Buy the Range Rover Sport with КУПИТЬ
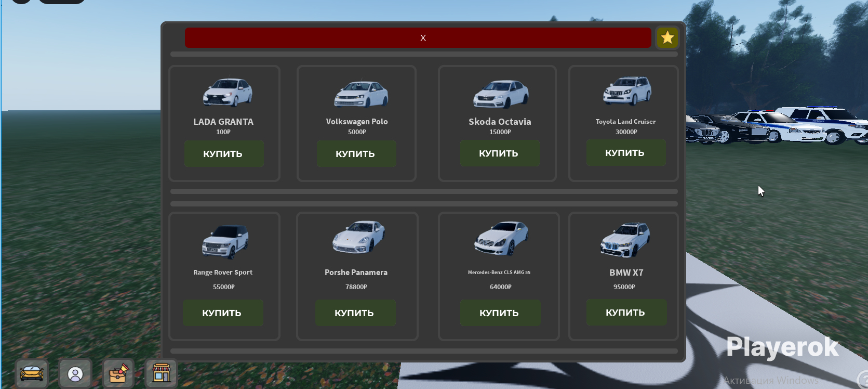This screenshot has height=389, width=868. pos(223,313)
